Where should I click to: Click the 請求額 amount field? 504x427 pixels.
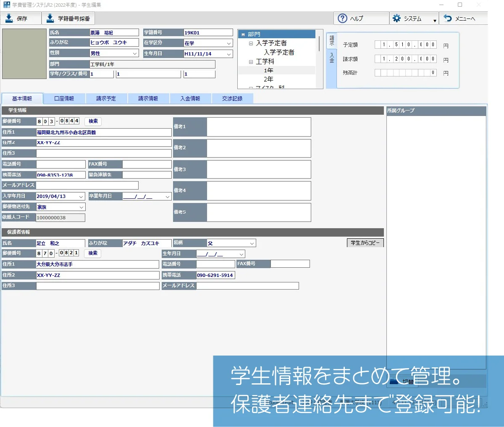pyautogui.click(x=406, y=59)
